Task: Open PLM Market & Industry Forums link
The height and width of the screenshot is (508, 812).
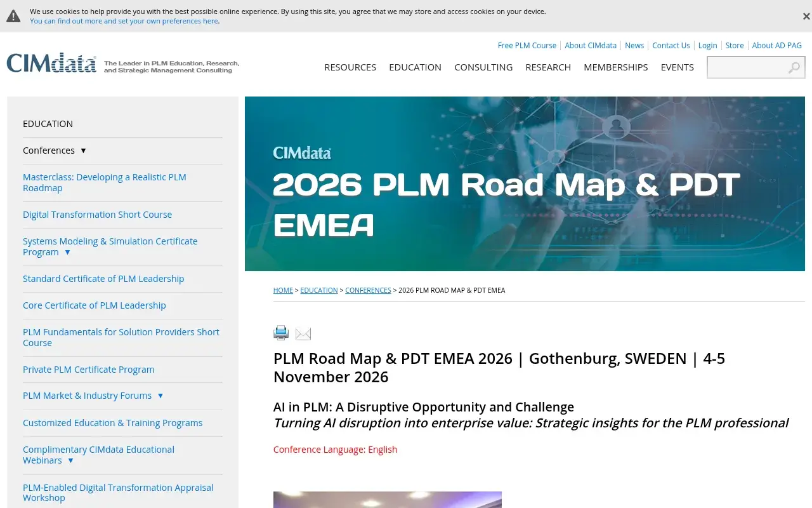Action: click(x=87, y=396)
